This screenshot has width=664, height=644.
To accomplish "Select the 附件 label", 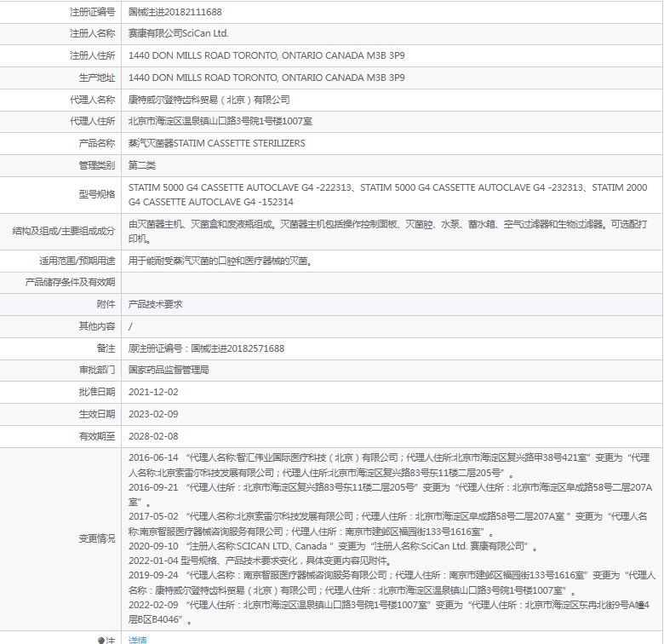I will [x=106, y=304].
